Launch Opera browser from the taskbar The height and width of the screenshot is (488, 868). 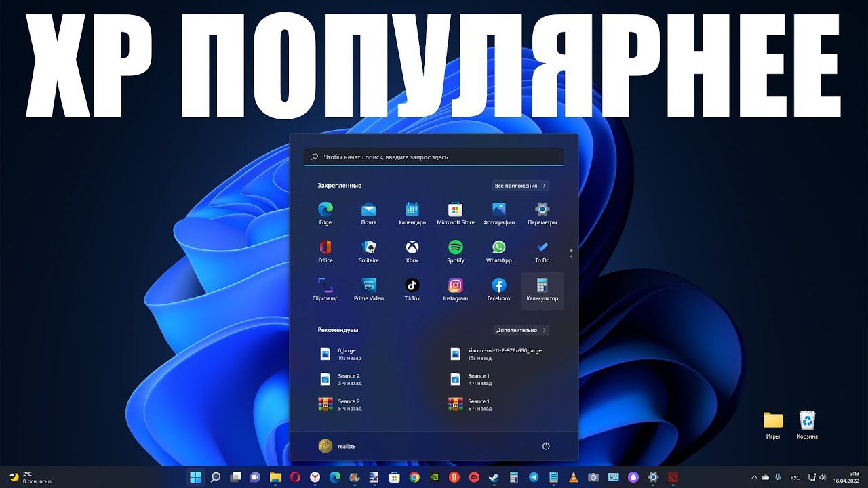[x=295, y=477]
